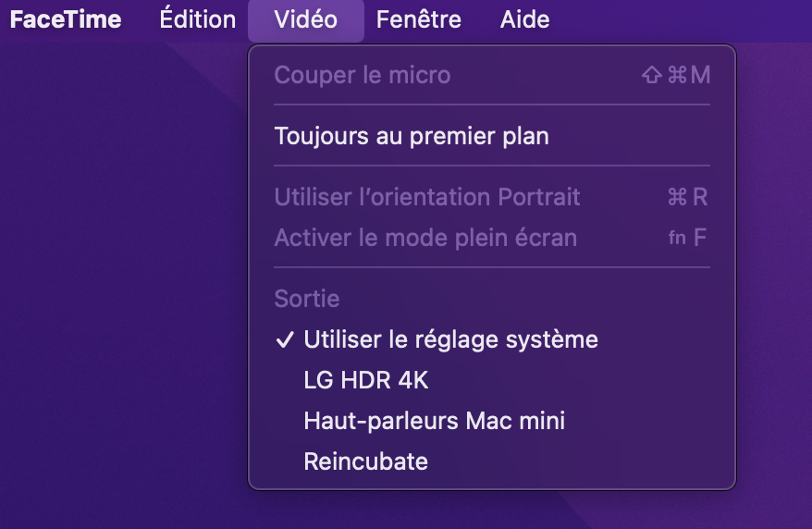Open the Fenêtre menu
Viewport: 812px width, 529px height.
pyautogui.click(x=418, y=19)
